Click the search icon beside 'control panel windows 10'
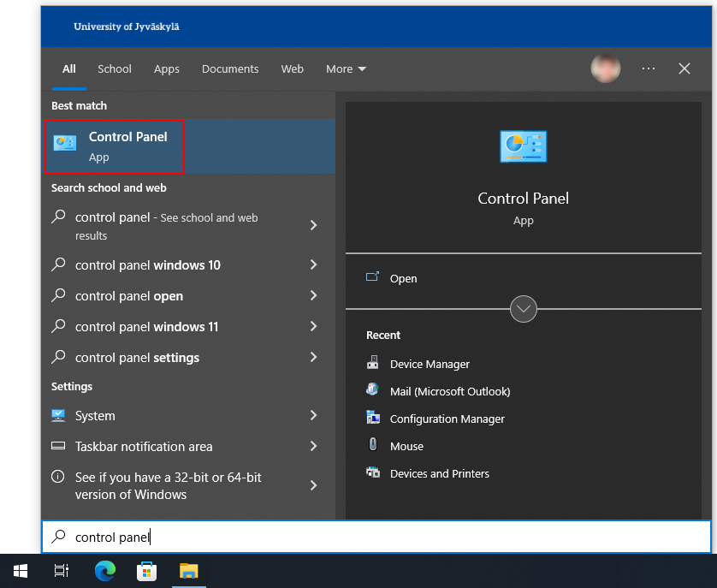 click(x=58, y=264)
